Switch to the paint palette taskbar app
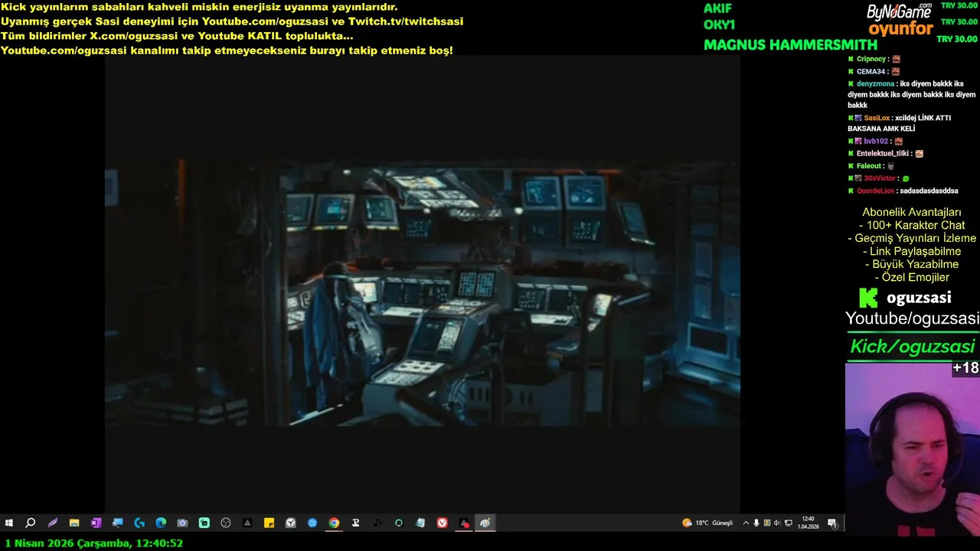Viewport: 980px width, 551px height. click(485, 523)
